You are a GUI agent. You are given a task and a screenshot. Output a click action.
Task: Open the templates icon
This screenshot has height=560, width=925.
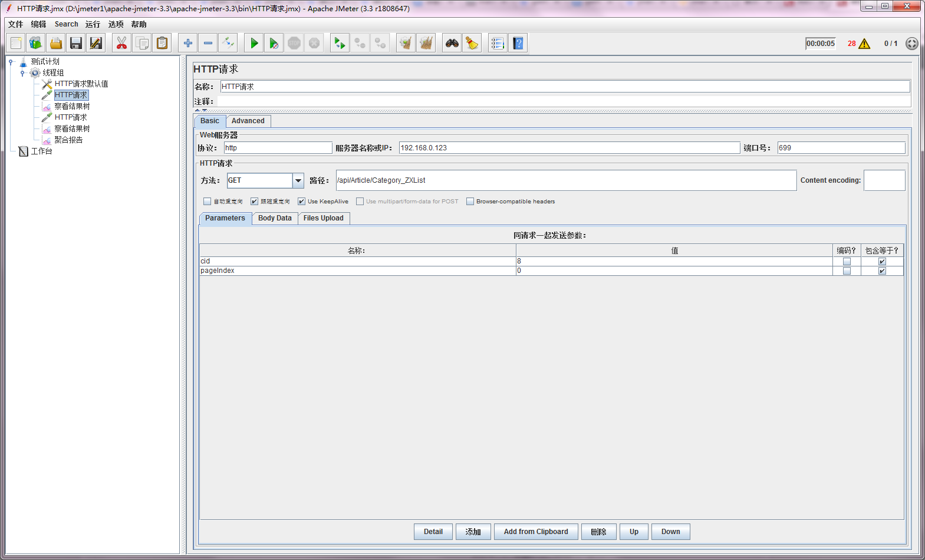pyautogui.click(x=36, y=43)
